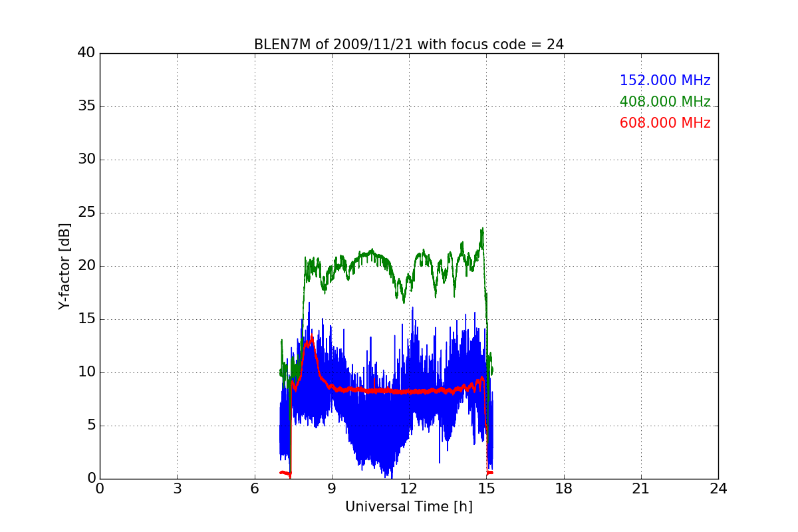The width and height of the screenshot is (798, 532).
Task: Click the plot title 'BLEN7M of 2009/11/21'
Action: 409,45
